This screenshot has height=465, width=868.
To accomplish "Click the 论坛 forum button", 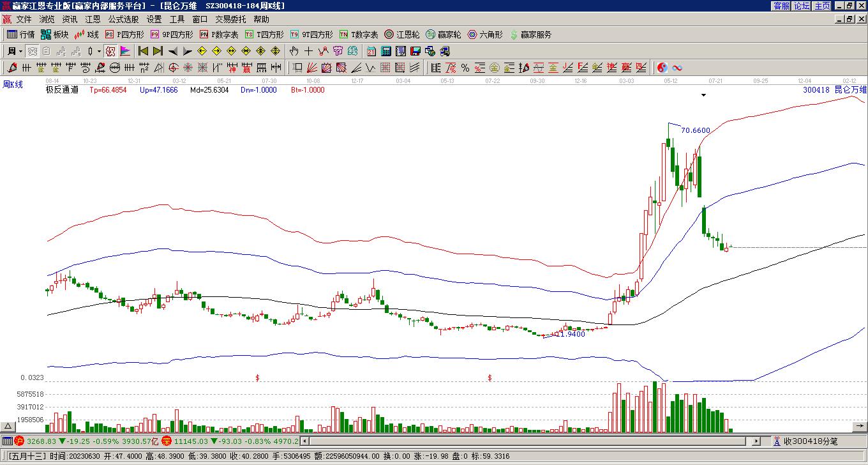I will click(x=802, y=5).
